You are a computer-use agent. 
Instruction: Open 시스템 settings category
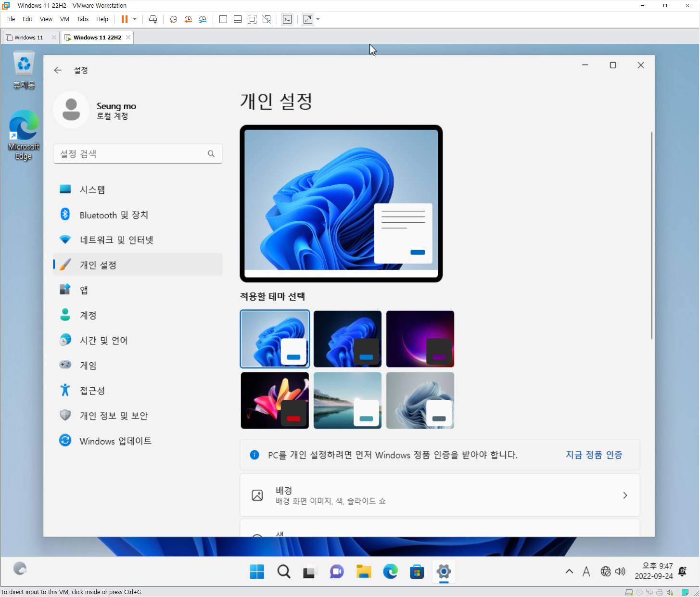(x=138, y=190)
